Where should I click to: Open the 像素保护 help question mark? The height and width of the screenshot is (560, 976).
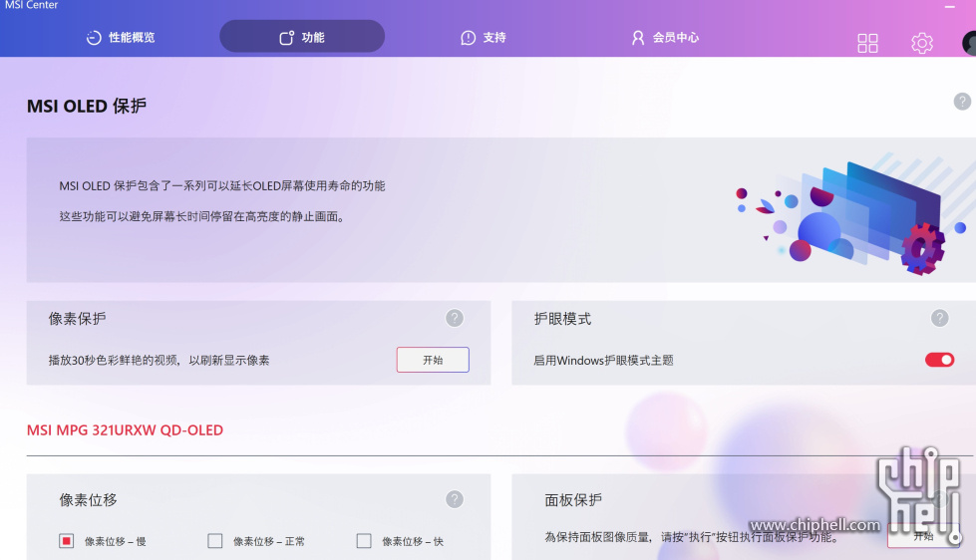(x=455, y=318)
